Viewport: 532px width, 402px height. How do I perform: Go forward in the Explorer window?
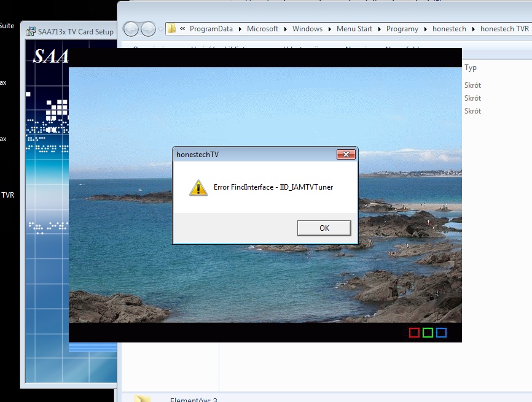click(x=148, y=29)
